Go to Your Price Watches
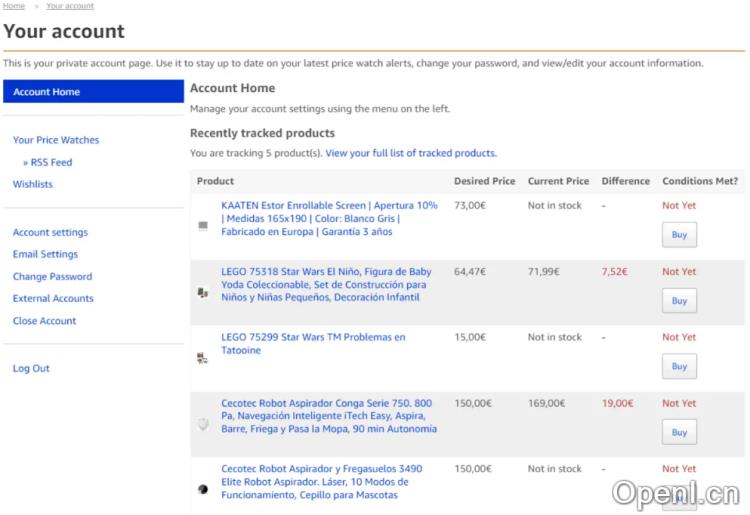This screenshot has height=515, width=750. tap(56, 140)
